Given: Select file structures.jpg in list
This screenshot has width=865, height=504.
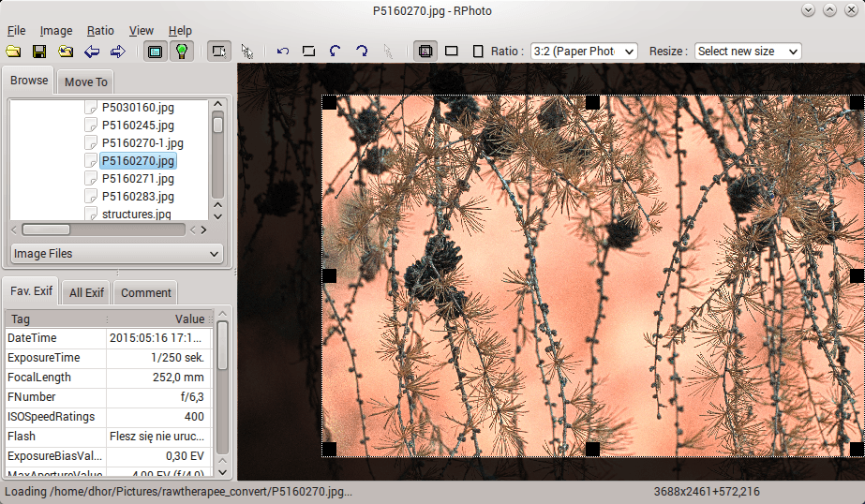Looking at the screenshot, I should tap(136, 214).
